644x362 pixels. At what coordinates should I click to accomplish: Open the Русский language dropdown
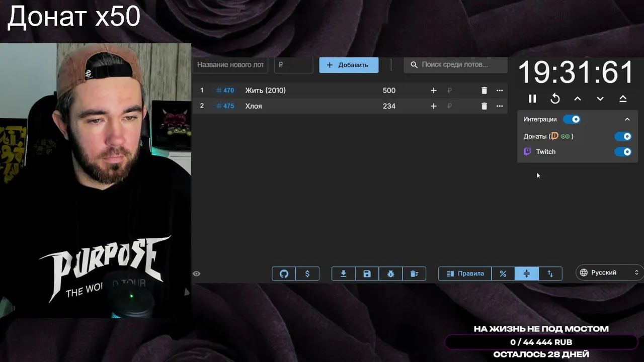(610, 273)
